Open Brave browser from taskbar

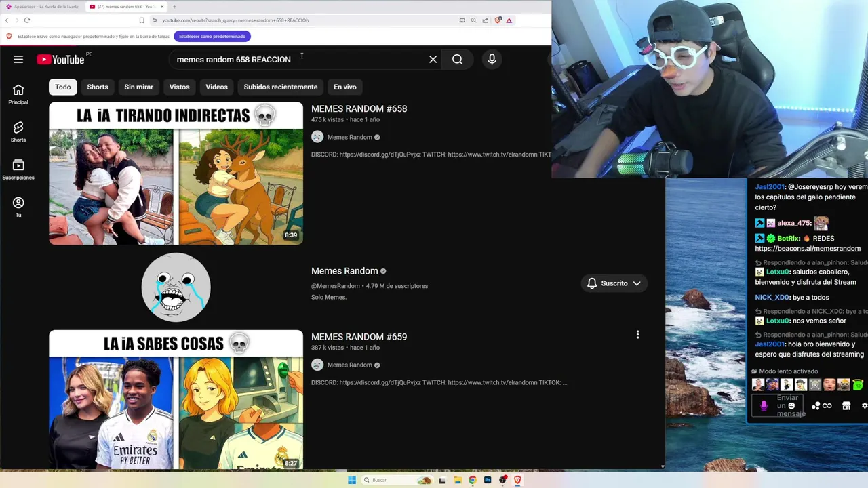pyautogui.click(x=517, y=480)
